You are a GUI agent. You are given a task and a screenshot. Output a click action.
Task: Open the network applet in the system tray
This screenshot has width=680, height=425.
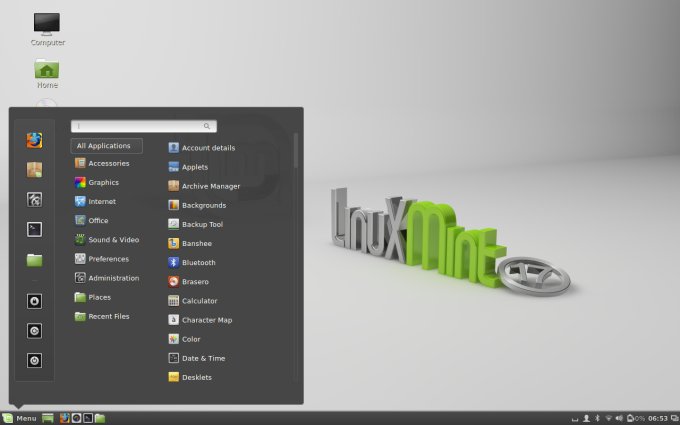point(608,418)
